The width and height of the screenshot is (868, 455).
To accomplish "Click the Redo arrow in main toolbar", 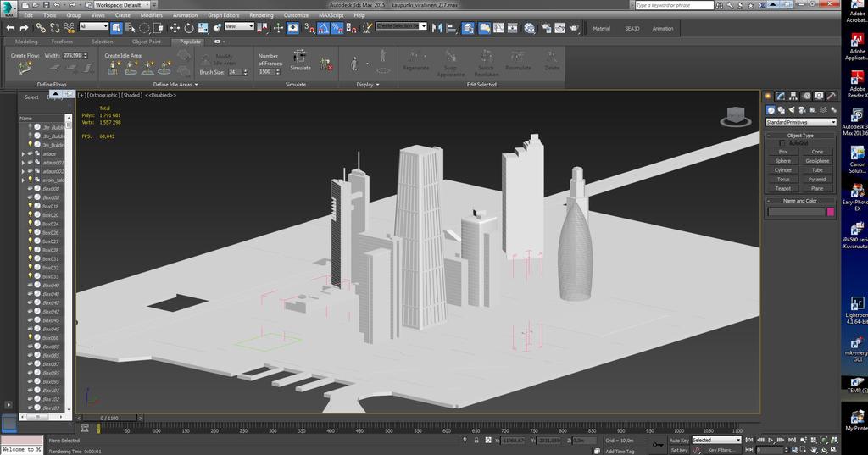I will pyautogui.click(x=24, y=28).
